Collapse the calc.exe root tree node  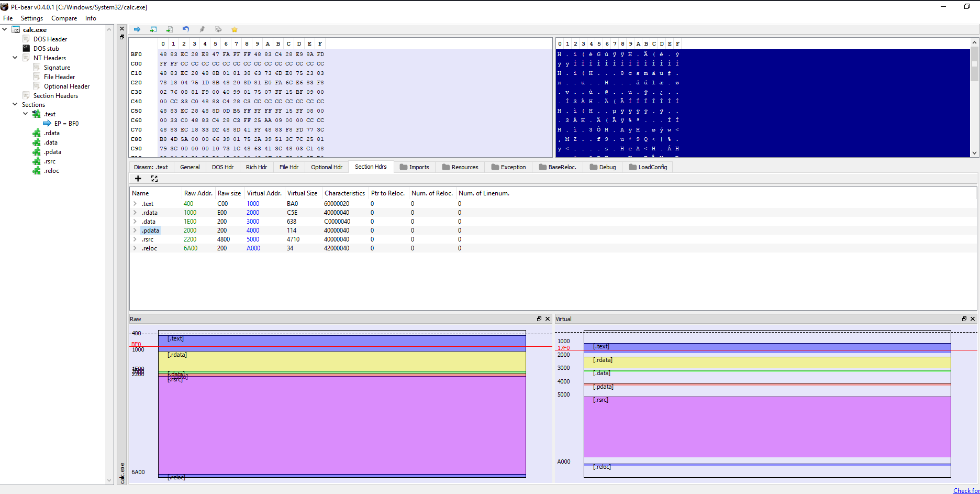5,29
